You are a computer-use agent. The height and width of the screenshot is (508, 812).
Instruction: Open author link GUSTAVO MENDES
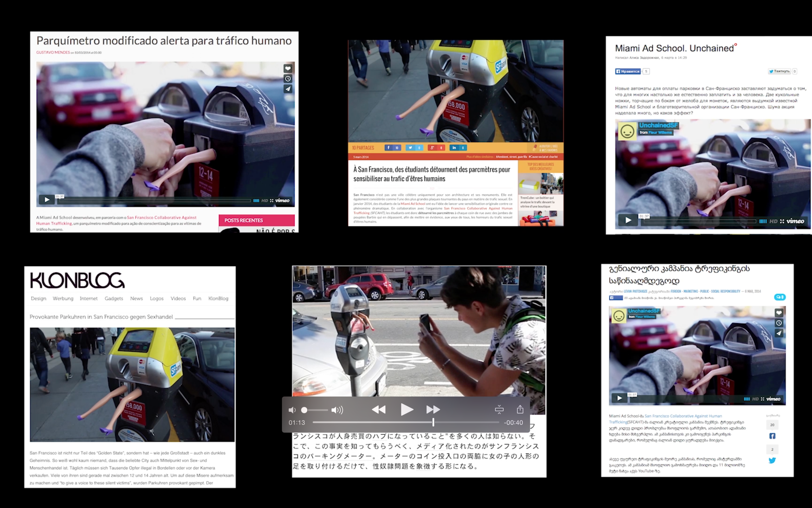(53, 52)
